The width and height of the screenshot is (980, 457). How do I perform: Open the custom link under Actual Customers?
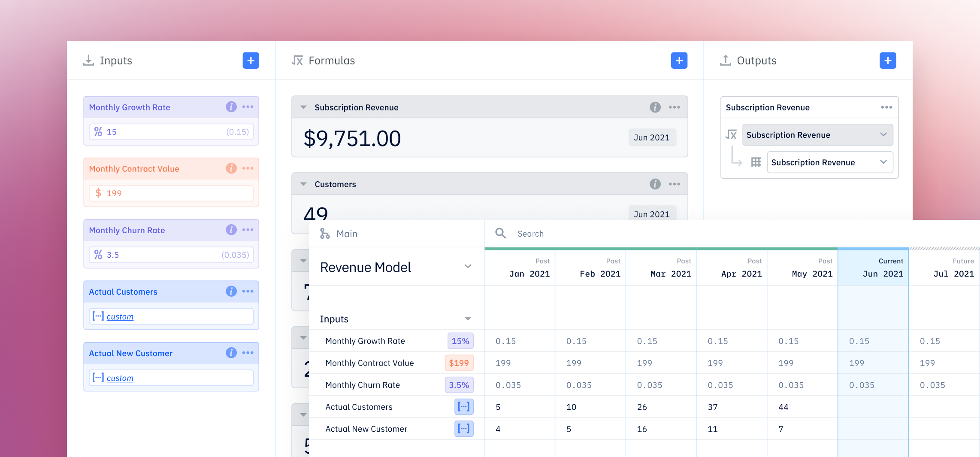pyautogui.click(x=120, y=316)
